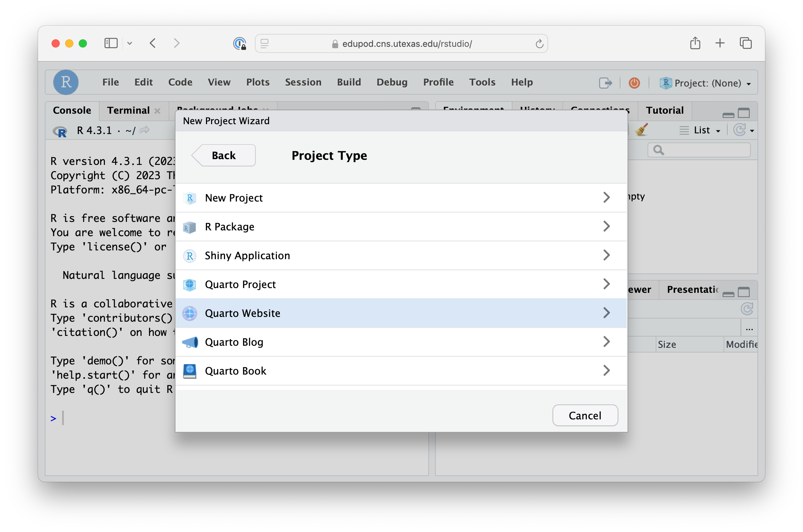The image size is (803, 532).
Task: Click the Quarto Book icon
Action: (190, 371)
